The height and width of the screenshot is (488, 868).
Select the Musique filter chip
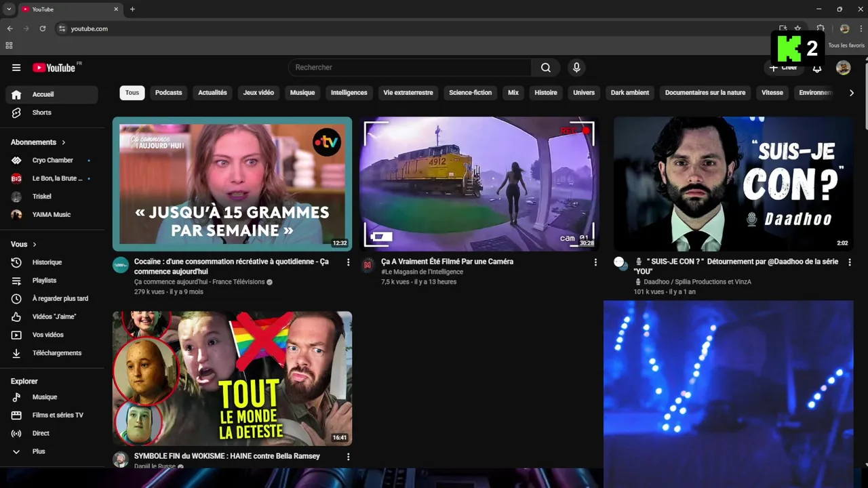point(302,93)
